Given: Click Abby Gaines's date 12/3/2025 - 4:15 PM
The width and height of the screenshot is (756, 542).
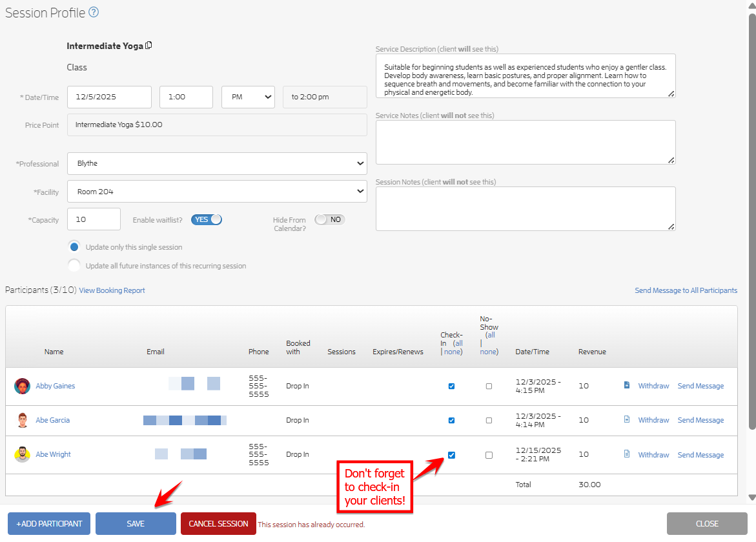Looking at the screenshot, I should click(538, 386).
